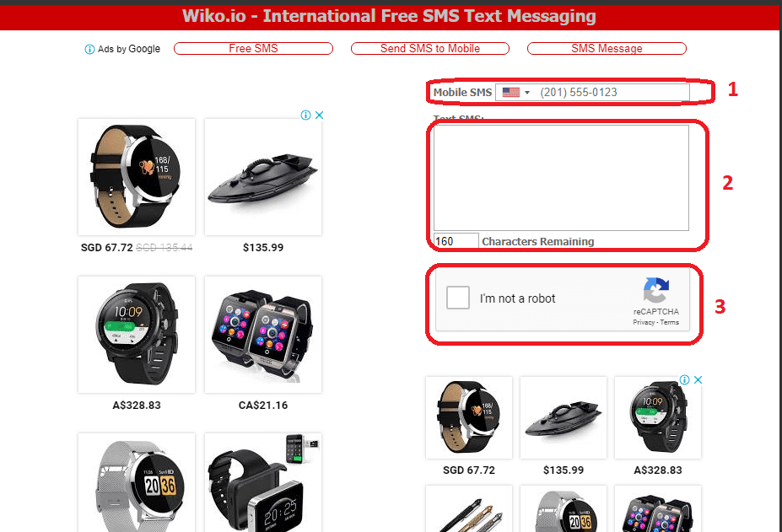Open ad info icon above boat ad

point(305,116)
